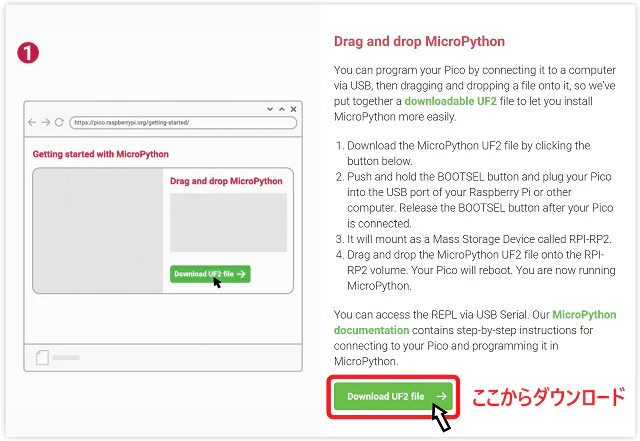Open the downloadable UF2 link
Image resolution: width=640 pixels, height=441 pixels.
click(x=451, y=101)
